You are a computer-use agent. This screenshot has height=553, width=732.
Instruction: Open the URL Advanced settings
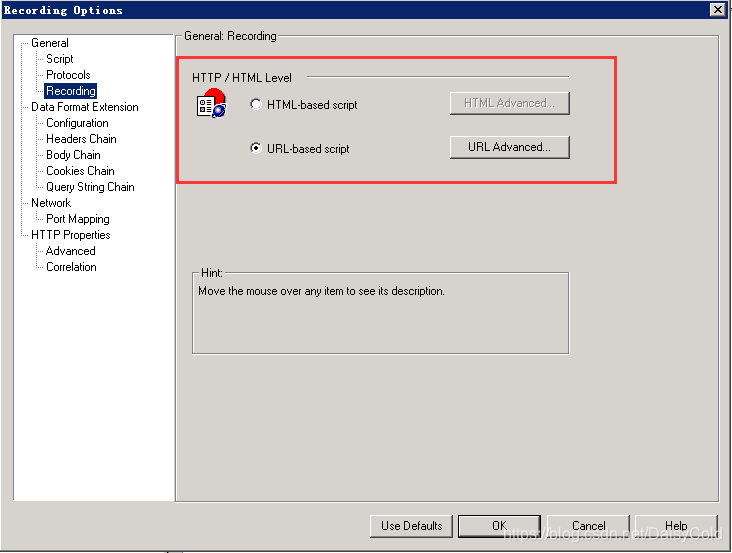point(510,147)
